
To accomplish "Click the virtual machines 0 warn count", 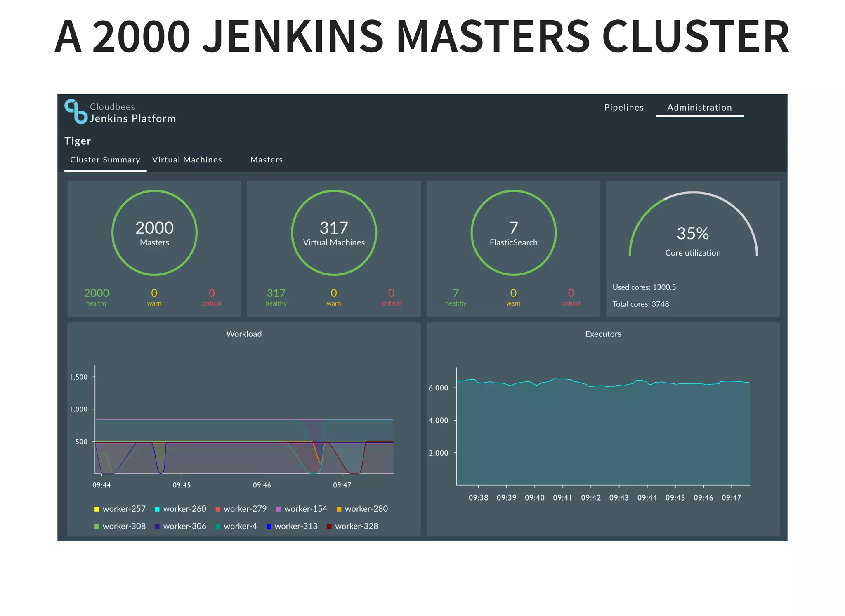I will click(x=334, y=297).
